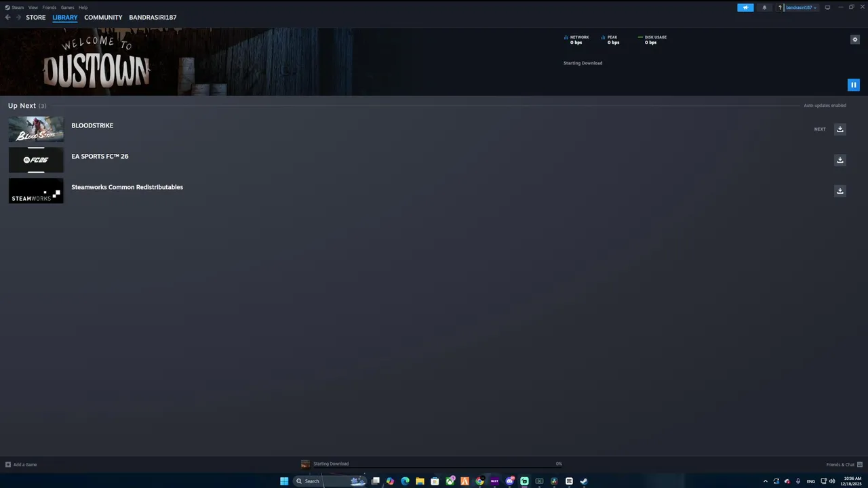Open Microsoft Store from taskbar
The width and height of the screenshot is (868, 488).
(435, 481)
